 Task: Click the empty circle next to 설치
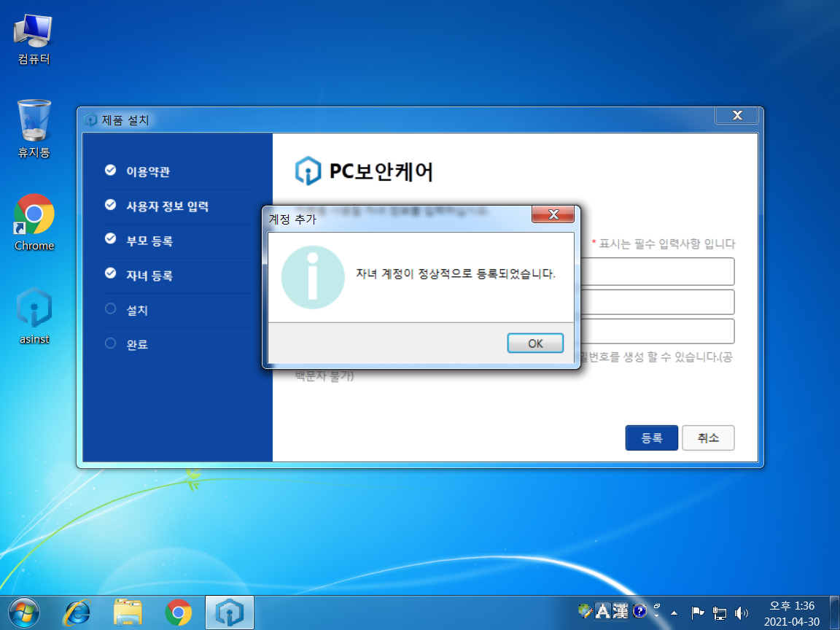(110, 308)
